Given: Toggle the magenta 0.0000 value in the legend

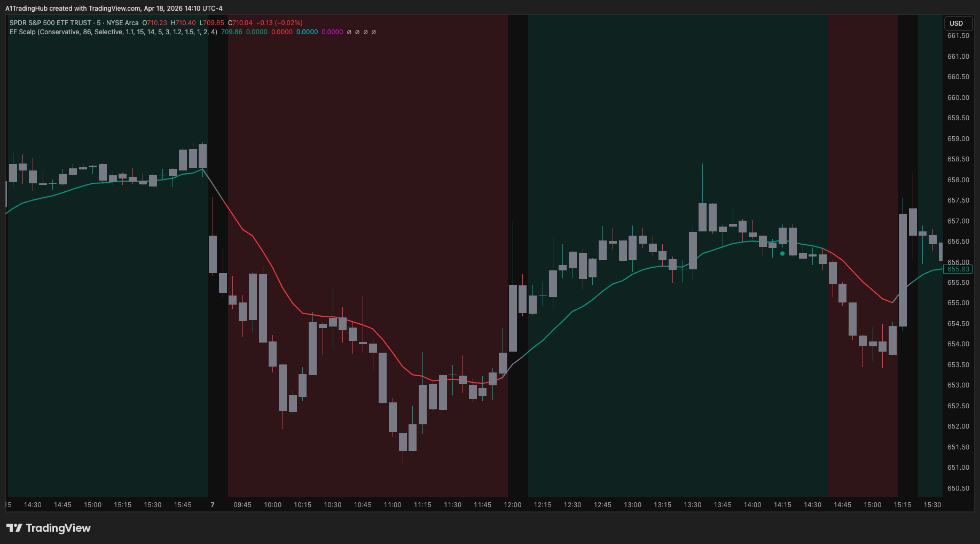Looking at the screenshot, I should click(x=333, y=32).
